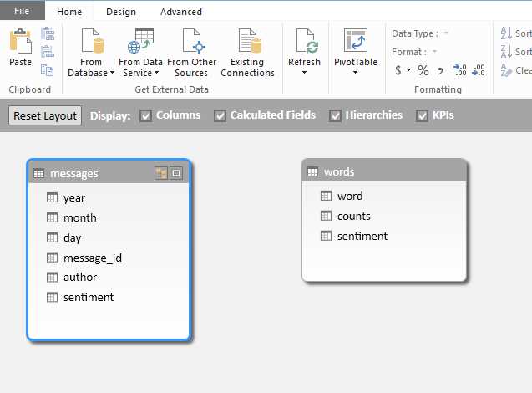Viewport: 532px width, 393px height.
Task: Click Sort A to Z icon
Action: click(506, 33)
